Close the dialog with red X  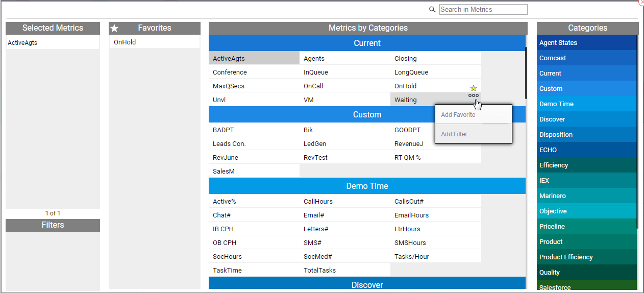pos(641,2)
